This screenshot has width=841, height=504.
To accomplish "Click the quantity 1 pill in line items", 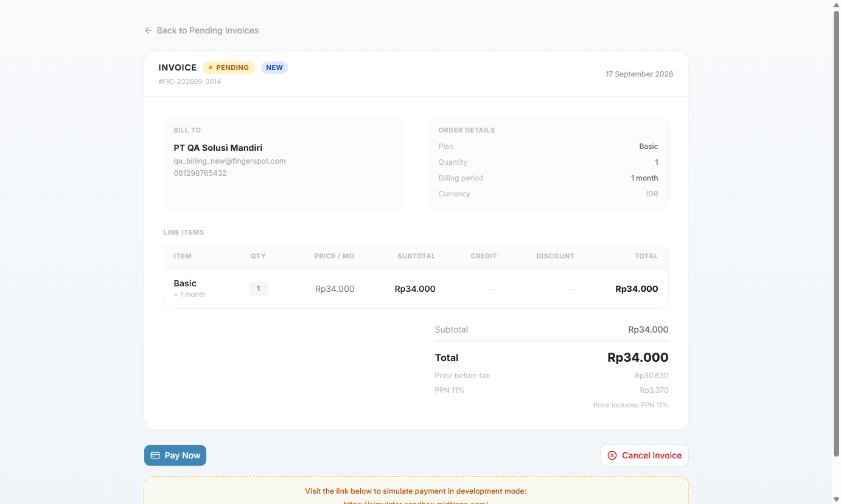I will coord(259,289).
